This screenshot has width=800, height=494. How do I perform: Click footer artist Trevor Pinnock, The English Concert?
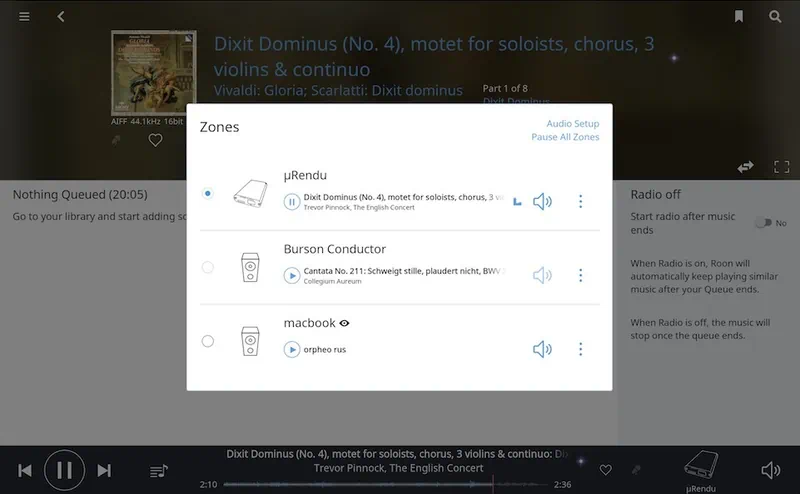[398, 468]
